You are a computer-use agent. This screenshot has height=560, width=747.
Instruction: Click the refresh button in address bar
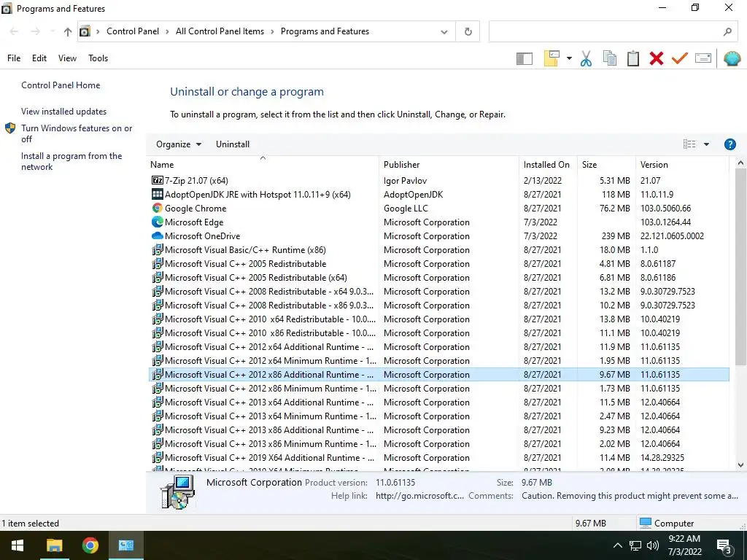click(468, 31)
